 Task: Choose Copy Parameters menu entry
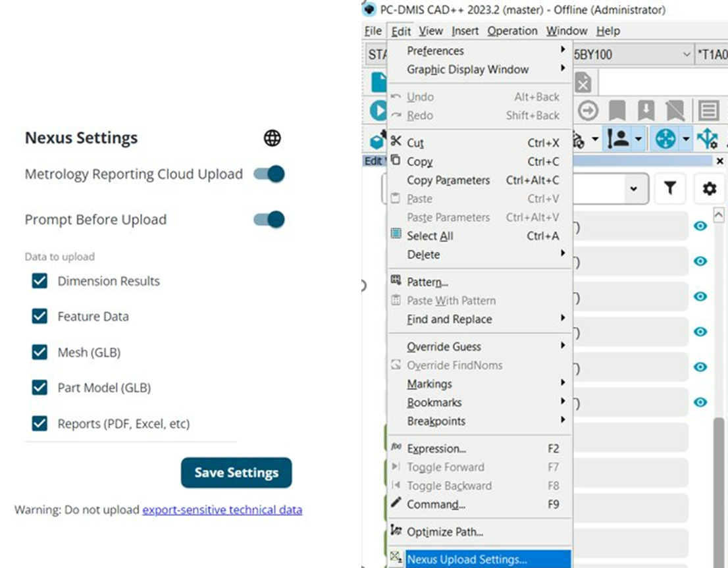pos(479,180)
